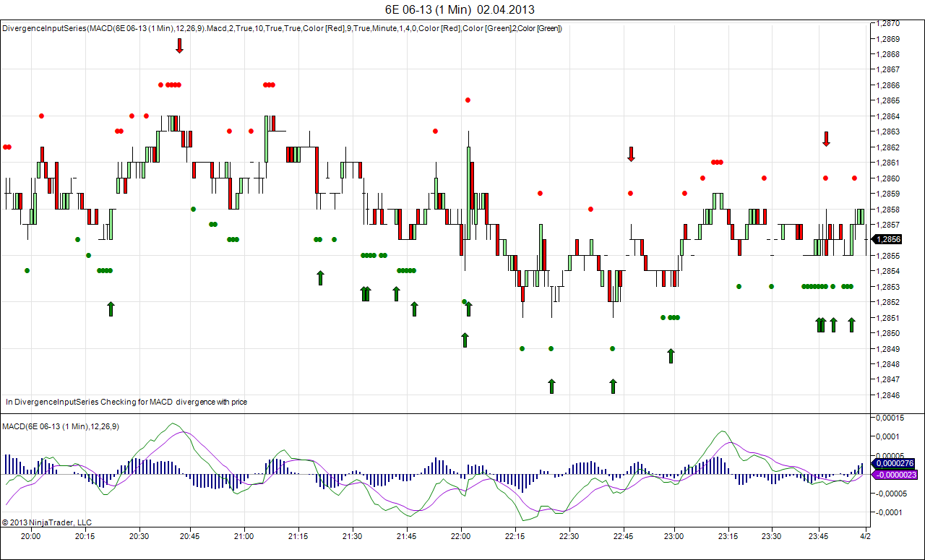The image size is (925, 560).
Task: Click the green up arrow at 21:20
Action: 320,277
